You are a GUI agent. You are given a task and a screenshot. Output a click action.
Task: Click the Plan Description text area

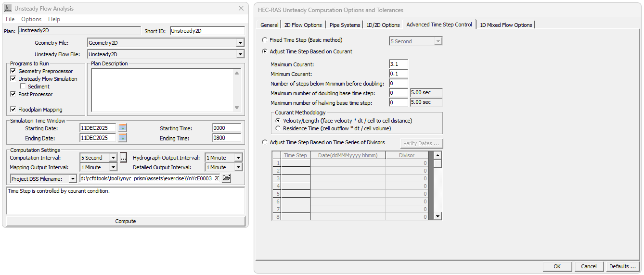(x=162, y=90)
